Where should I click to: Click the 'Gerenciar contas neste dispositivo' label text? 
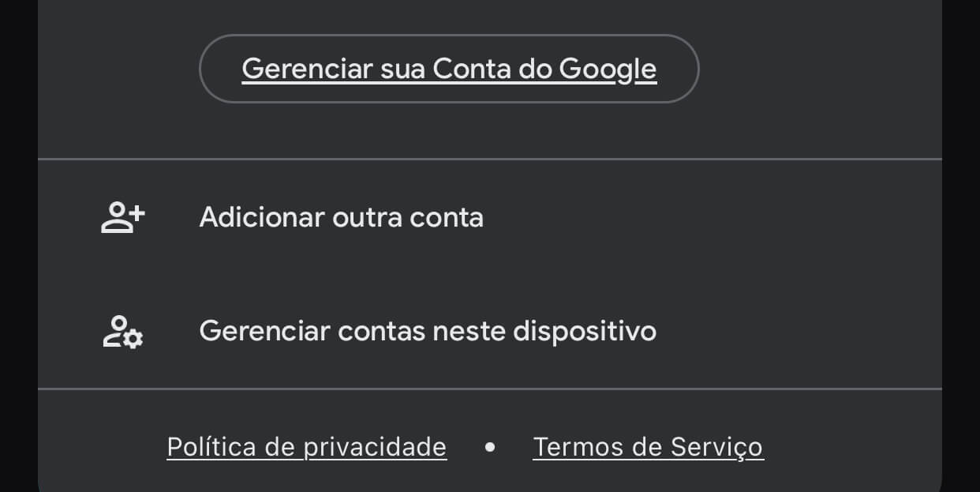pos(428,331)
